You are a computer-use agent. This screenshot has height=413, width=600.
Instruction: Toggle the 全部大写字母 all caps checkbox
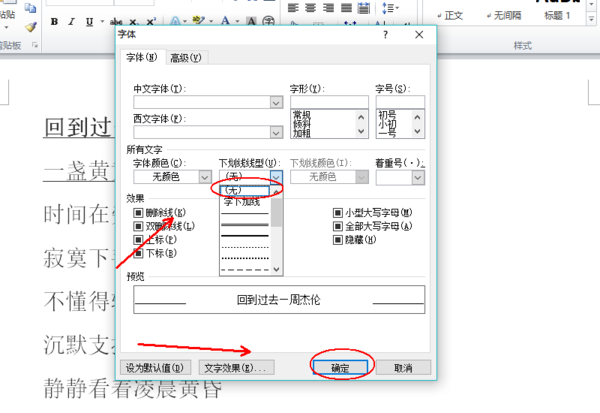(x=338, y=226)
